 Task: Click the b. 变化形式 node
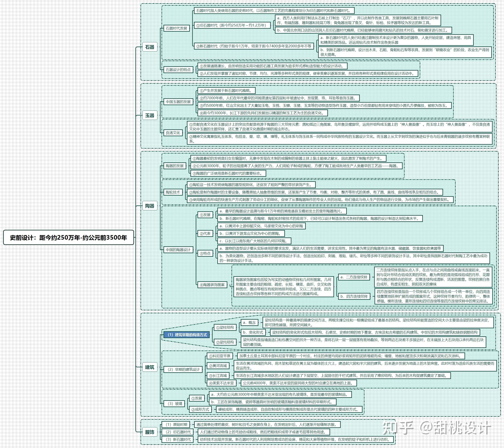[253, 332]
